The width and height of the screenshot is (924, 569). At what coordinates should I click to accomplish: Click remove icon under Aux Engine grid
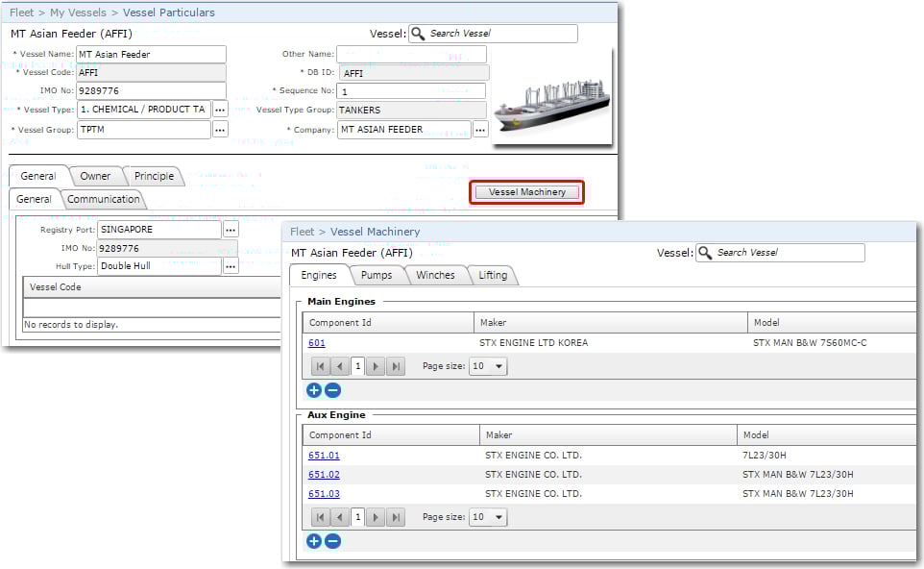332,541
